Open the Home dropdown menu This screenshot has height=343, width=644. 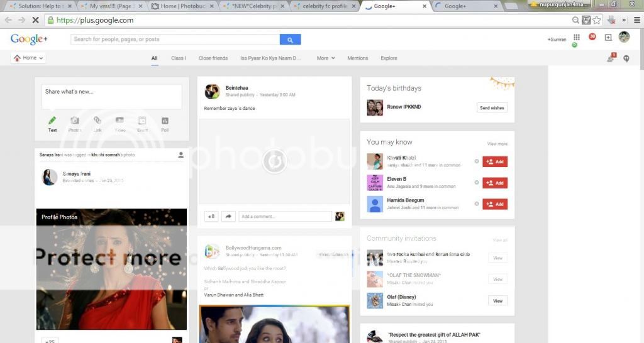click(29, 58)
